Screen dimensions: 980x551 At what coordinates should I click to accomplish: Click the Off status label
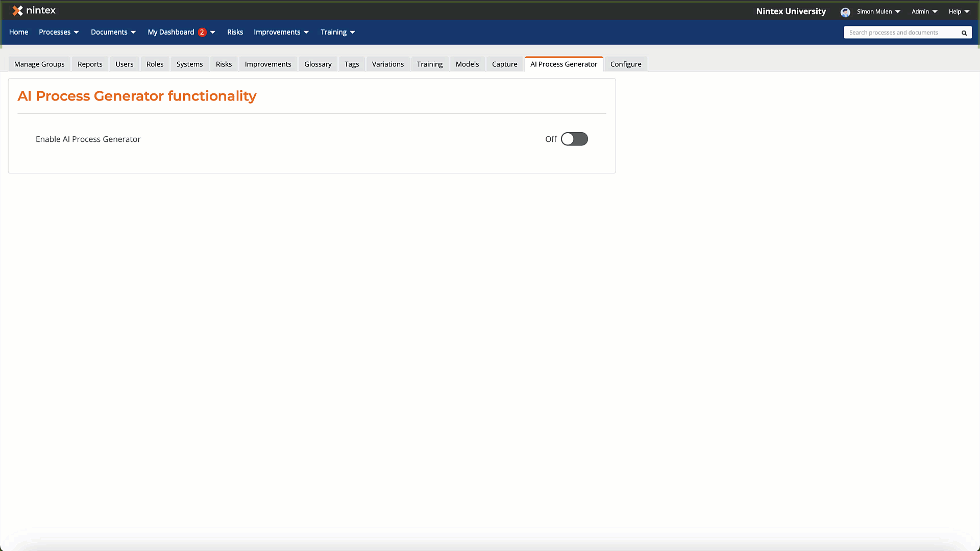tap(551, 139)
